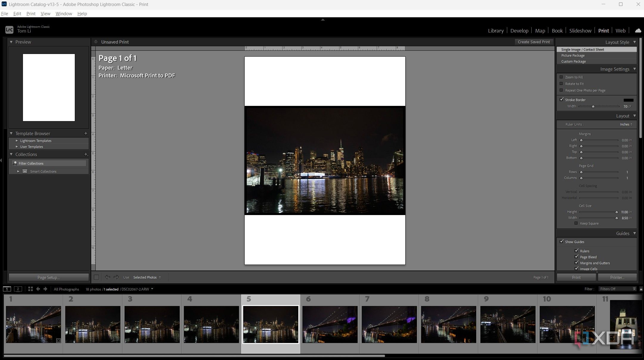Expand the Lightroom Templates folder
The width and height of the screenshot is (644, 360).
pos(17,140)
